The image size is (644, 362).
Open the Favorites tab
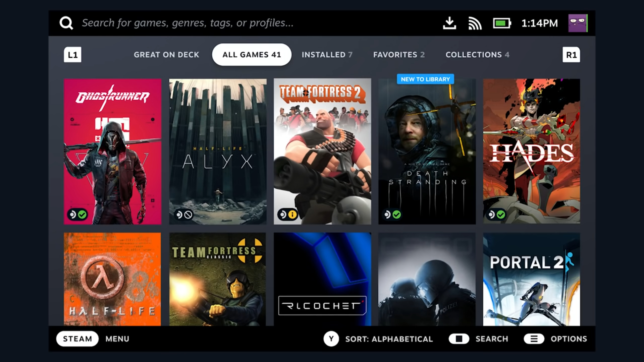(x=399, y=55)
